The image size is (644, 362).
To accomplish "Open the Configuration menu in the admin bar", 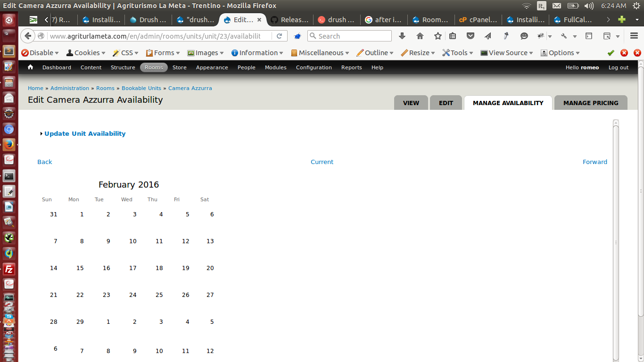I will coord(314,67).
